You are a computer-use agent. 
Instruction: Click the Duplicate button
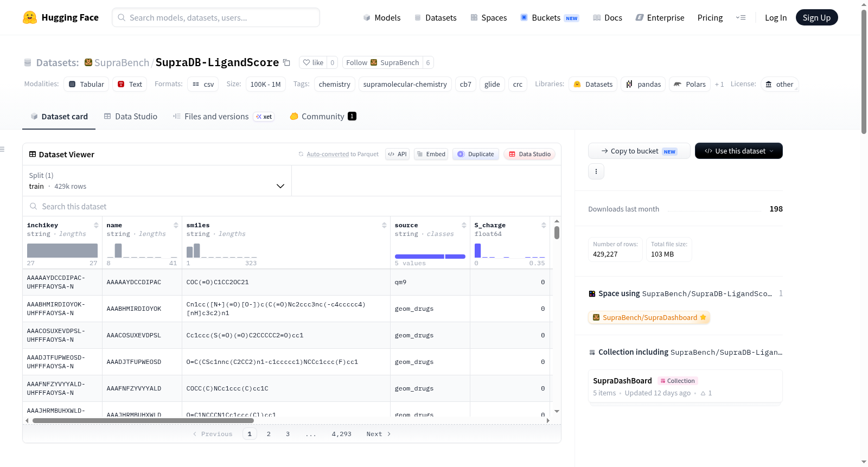coord(476,154)
